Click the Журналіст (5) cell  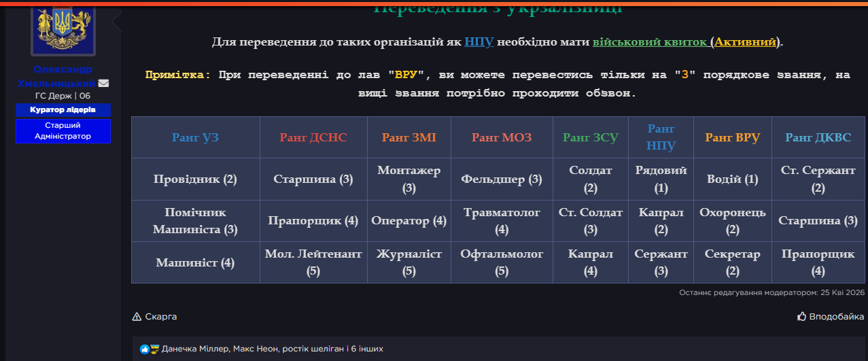409,262
